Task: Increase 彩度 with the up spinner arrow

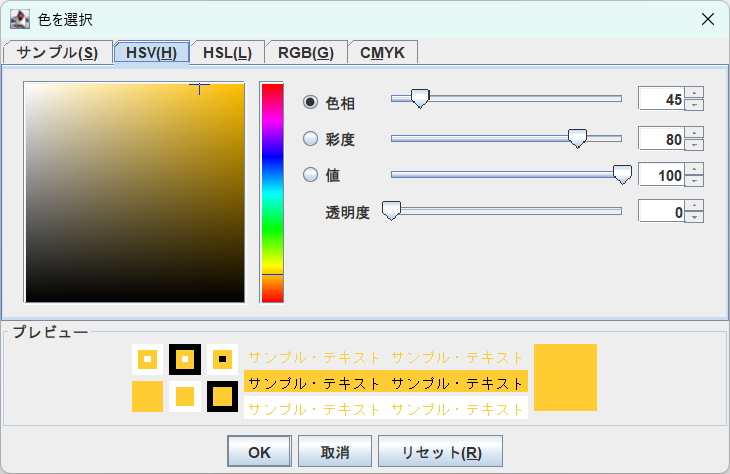Action: coord(694,133)
